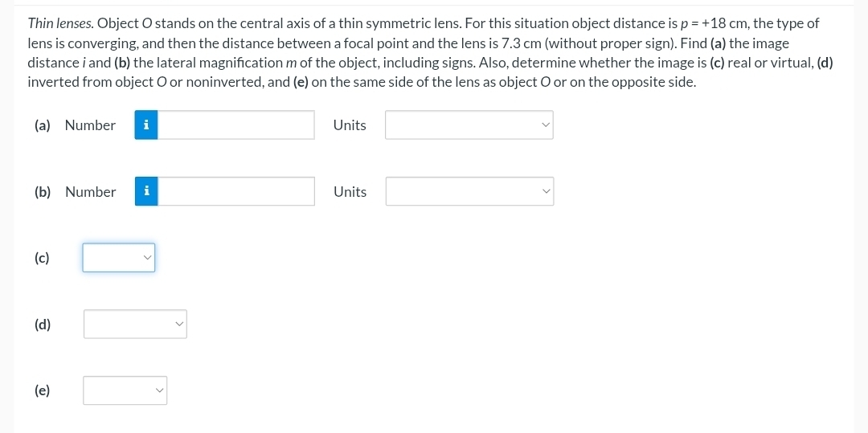
Task: Focus the part (b) Number input field
Action: coord(235,191)
